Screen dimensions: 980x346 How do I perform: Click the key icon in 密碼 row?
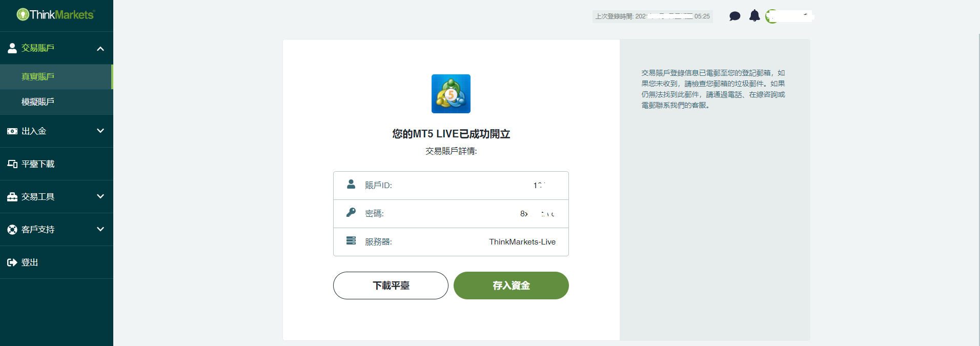(351, 212)
